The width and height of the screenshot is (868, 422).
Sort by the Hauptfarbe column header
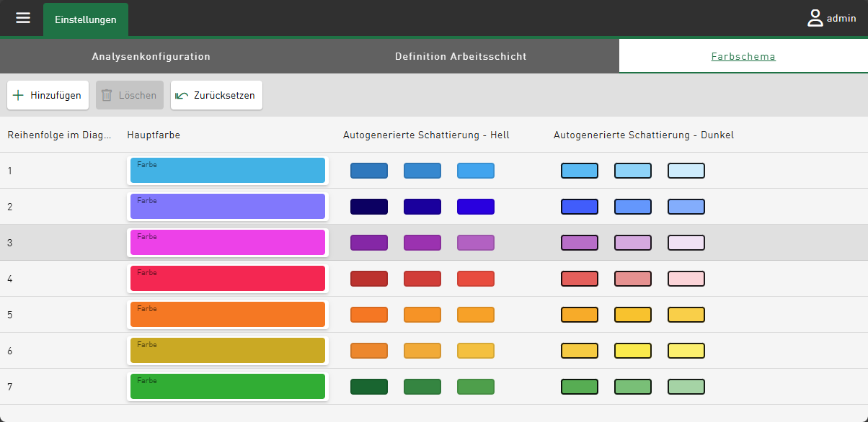click(154, 135)
